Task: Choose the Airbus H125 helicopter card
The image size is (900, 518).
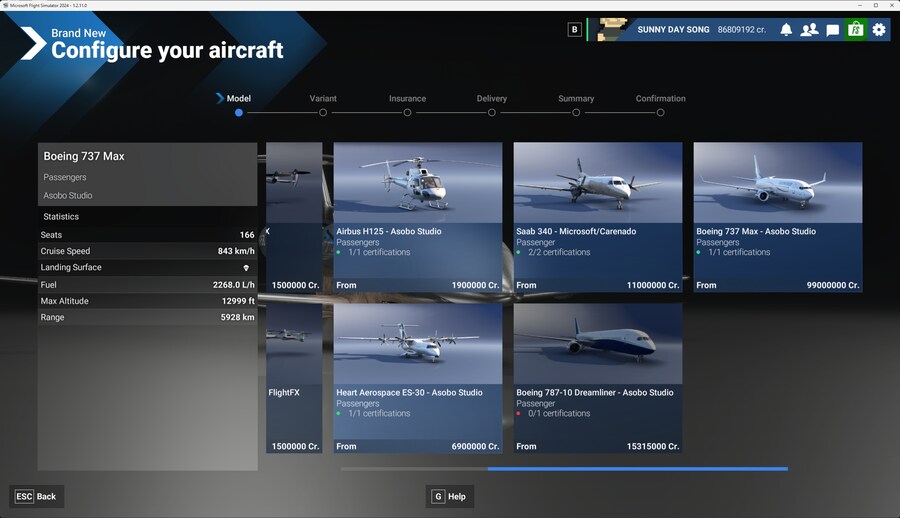Action: 418,217
